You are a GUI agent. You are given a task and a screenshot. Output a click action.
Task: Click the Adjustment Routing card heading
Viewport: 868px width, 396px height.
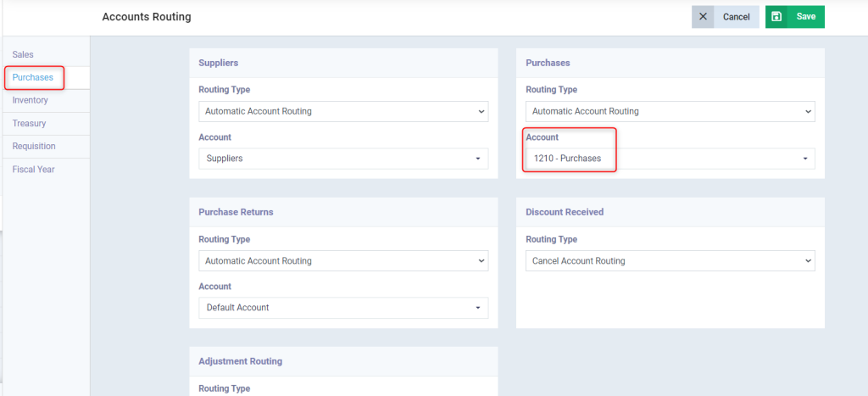point(240,361)
